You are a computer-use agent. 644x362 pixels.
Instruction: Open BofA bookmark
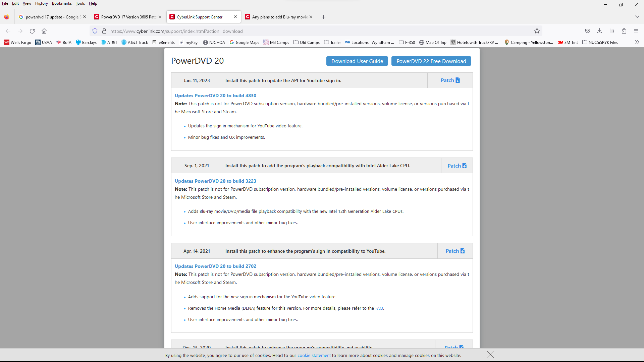64,43
